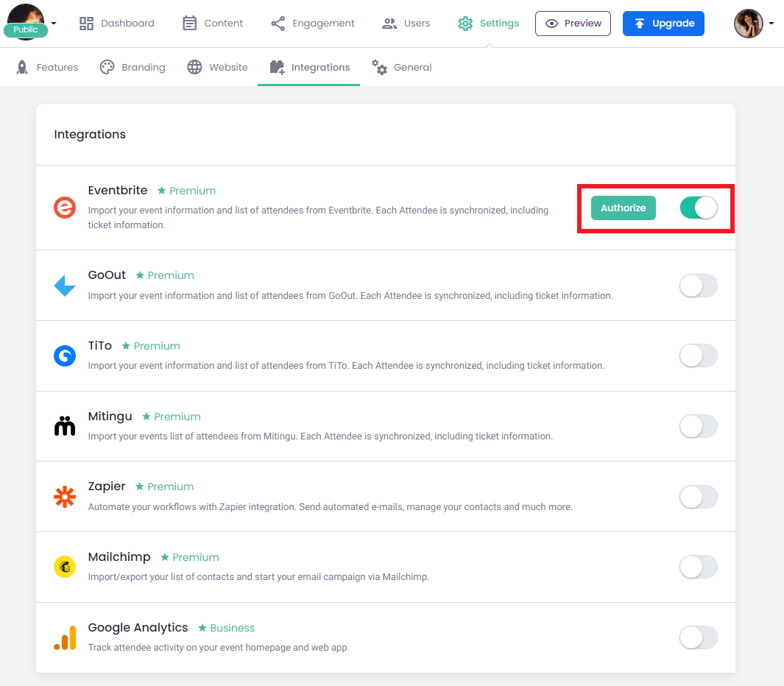Image resolution: width=784 pixels, height=686 pixels.
Task: Click the Eventbrite title text
Action: (x=118, y=191)
